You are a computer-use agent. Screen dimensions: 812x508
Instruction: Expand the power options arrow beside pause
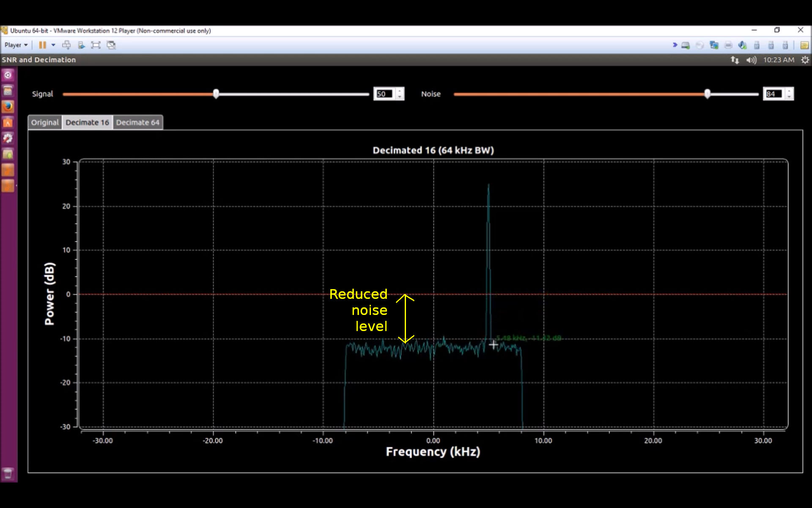[53, 45]
